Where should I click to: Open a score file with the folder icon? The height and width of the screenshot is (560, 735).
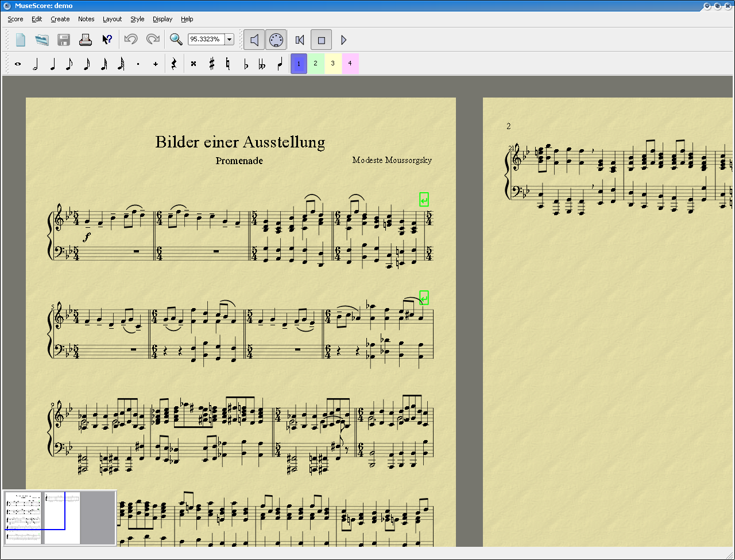click(x=42, y=40)
